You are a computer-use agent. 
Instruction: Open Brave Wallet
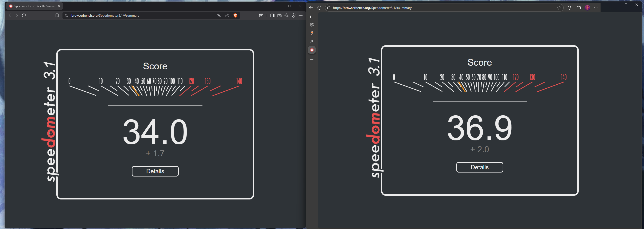(x=279, y=15)
